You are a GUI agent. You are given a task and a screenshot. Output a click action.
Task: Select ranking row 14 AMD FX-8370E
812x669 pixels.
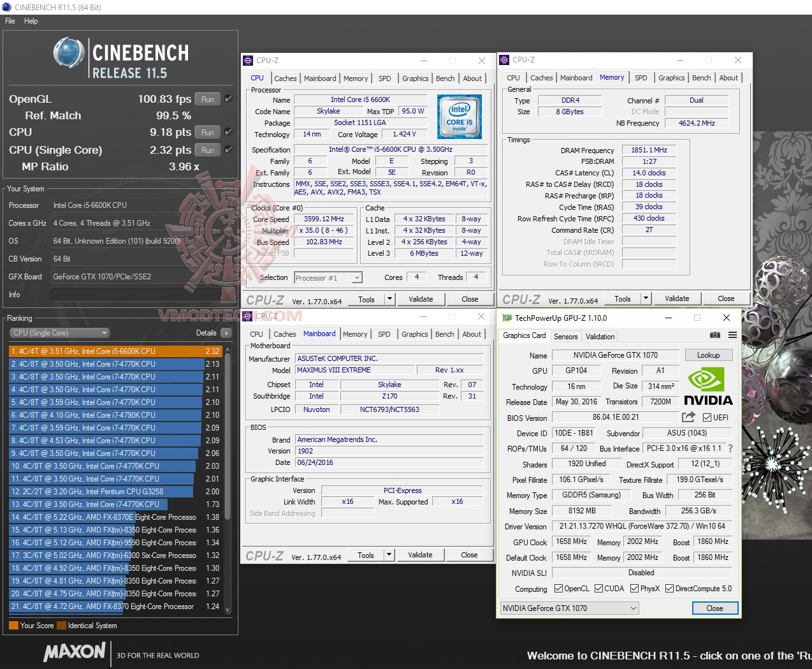pos(116,517)
